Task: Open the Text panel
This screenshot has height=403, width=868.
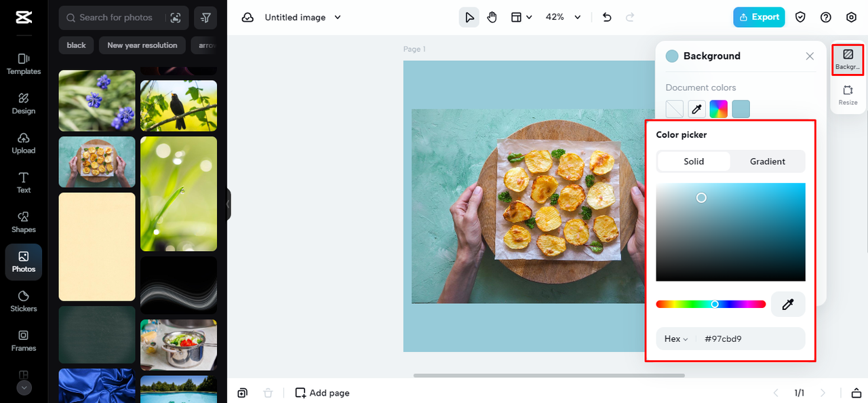Action: tap(24, 183)
